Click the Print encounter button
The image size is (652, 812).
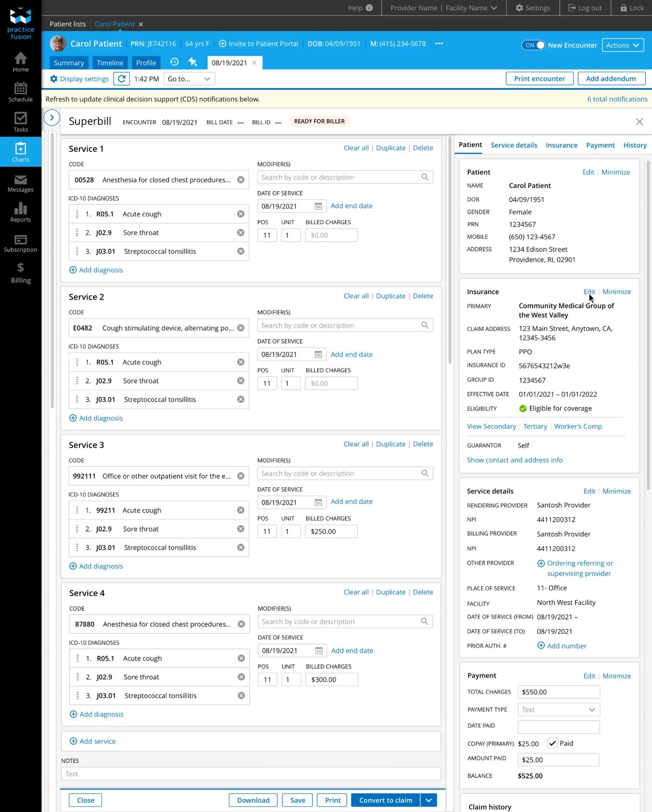(x=540, y=79)
